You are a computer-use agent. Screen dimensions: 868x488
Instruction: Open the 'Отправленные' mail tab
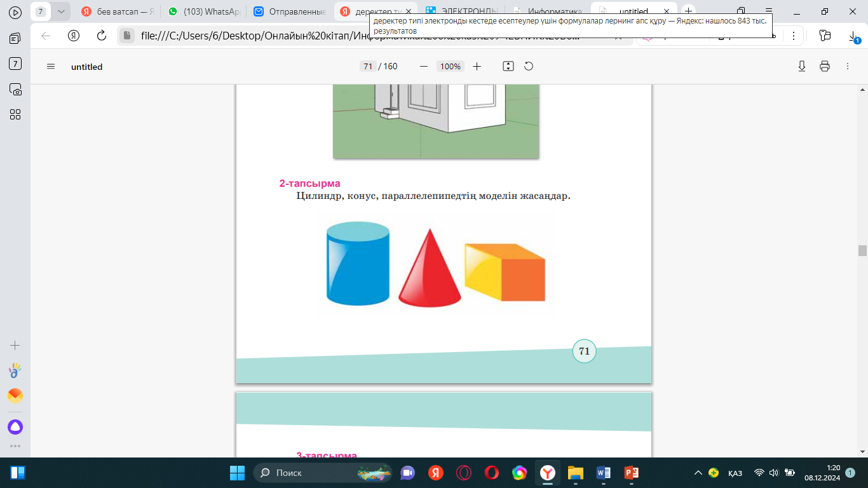click(290, 11)
